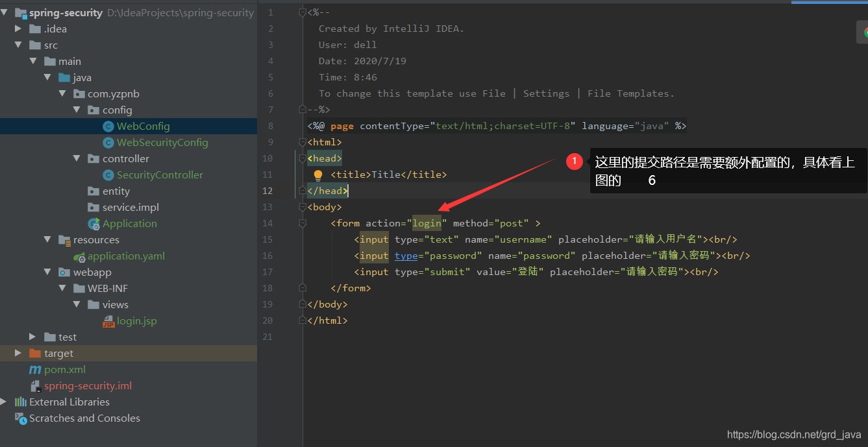The height and width of the screenshot is (447, 868).
Task: Select the Application class file
Action: pyautogui.click(x=130, y=223)
